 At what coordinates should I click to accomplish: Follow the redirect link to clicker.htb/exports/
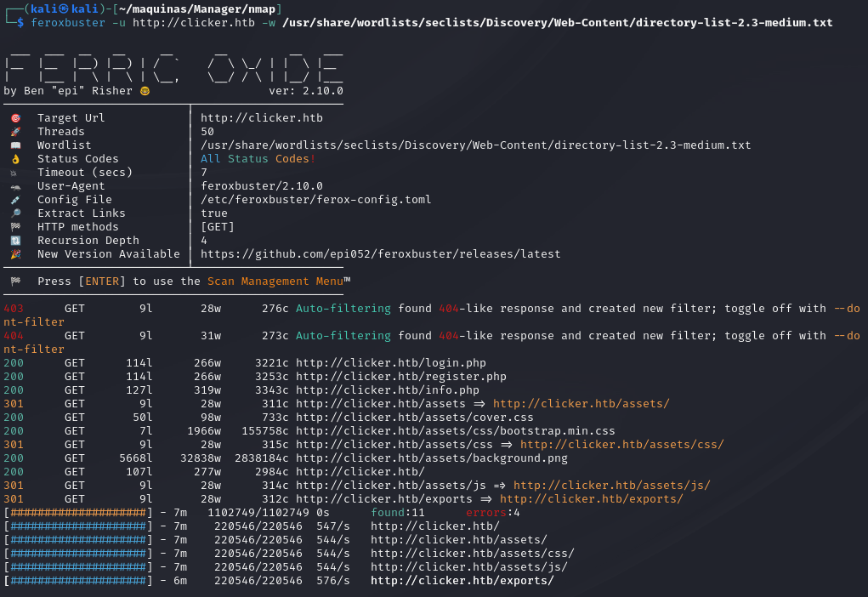591,499
